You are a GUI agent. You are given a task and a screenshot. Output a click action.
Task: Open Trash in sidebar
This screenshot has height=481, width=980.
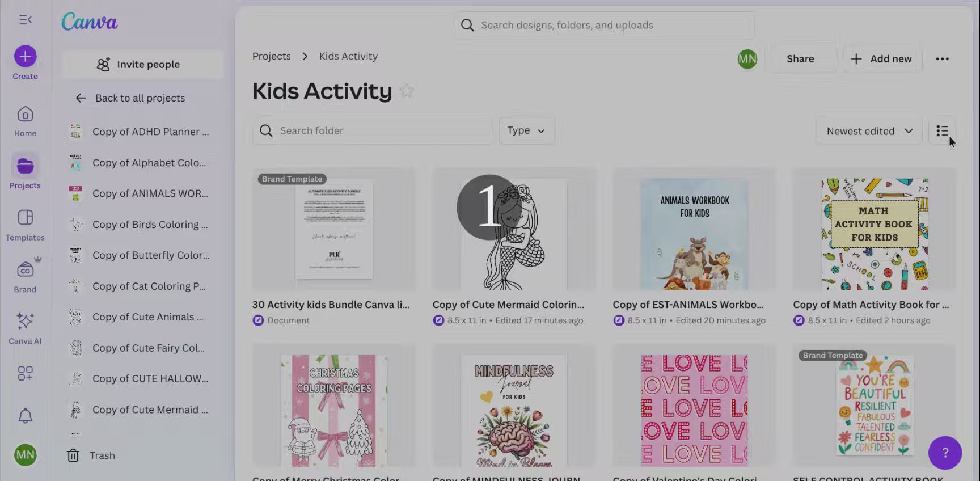click(91, 455)
